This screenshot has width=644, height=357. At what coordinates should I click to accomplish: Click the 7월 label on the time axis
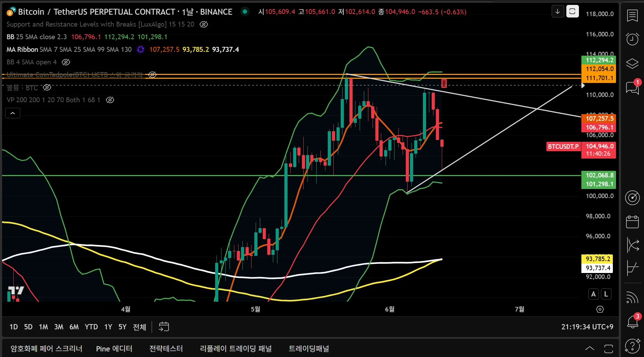[520, 309]
